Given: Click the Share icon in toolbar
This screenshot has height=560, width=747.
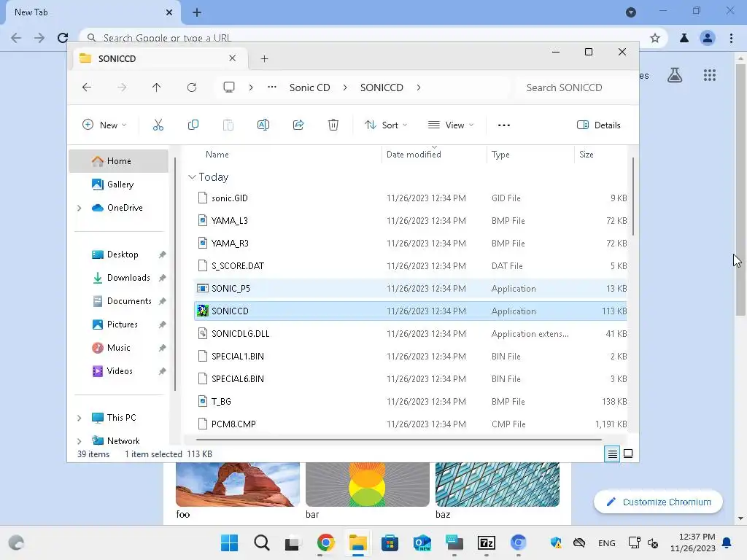Looking at the screenshot, I should tap(298, 125).
